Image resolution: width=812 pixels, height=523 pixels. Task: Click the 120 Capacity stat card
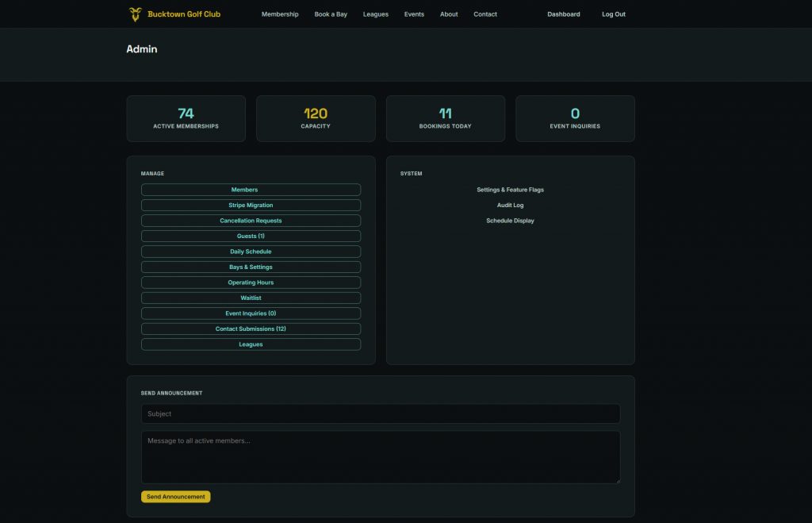point(316,119)
